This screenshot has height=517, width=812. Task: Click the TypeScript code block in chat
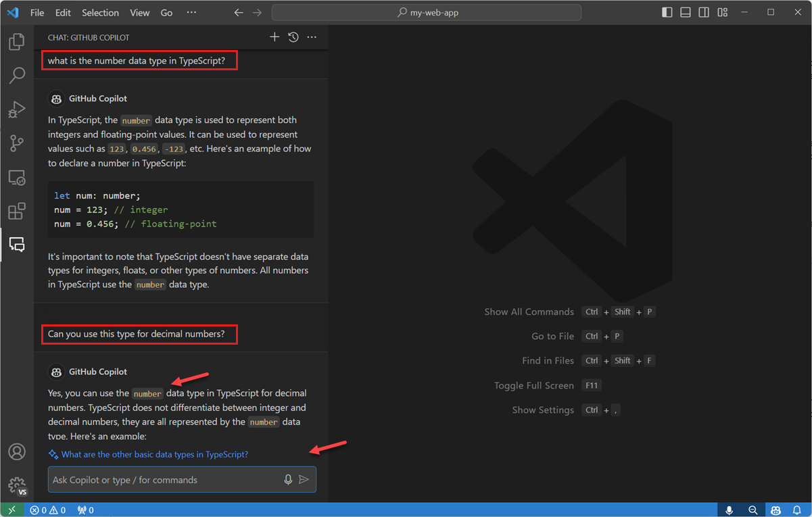coord(181,210)
